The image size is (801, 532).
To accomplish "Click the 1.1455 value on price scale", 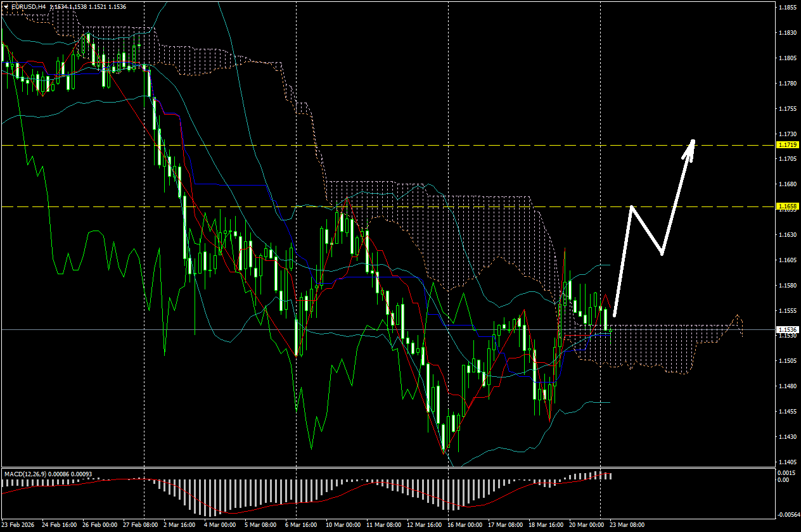I will [x=788, y=412].
